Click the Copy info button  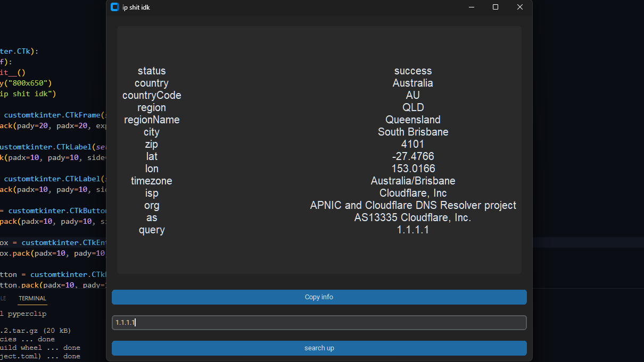[x=319, y=297]
